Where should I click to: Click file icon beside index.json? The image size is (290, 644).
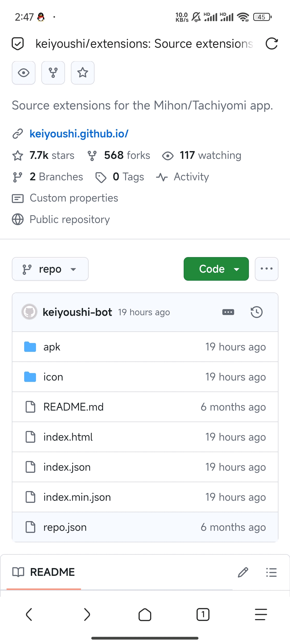[x=30, y=467]
